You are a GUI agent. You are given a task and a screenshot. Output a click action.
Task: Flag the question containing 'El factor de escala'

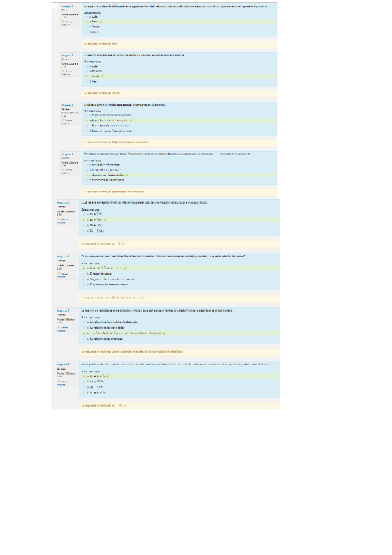coord(62,275)
